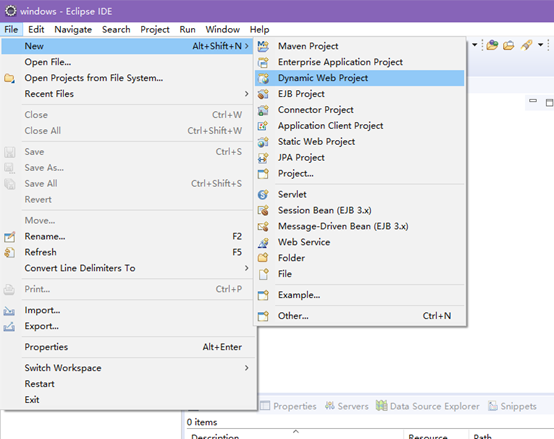Viewport: 554px width, 439px height.
Task: Click the Description column header
Action: coord(215,436)
